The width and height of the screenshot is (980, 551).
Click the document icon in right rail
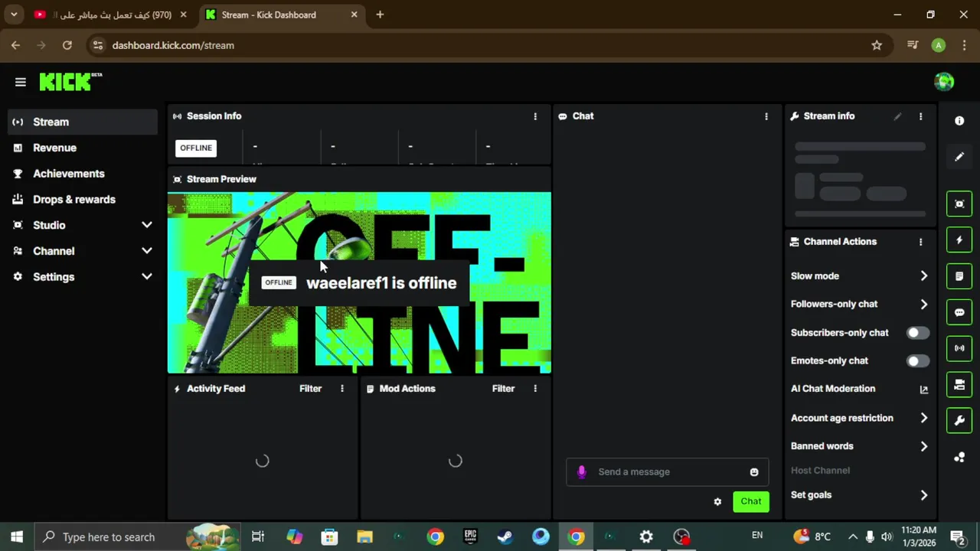pos(959,276)
